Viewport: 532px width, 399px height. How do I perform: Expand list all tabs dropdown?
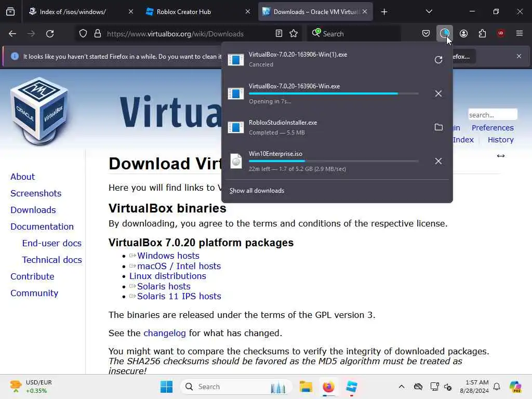(x=429, y=11)
